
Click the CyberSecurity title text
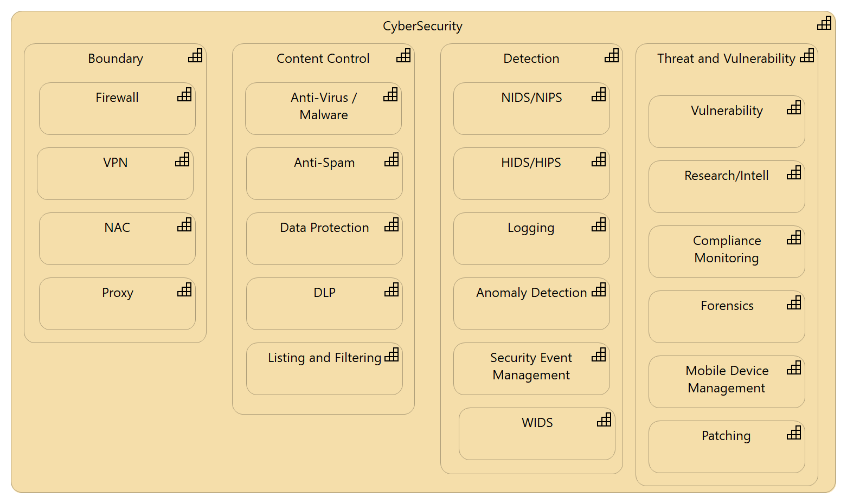pyautogui.click(x=422, y=26)
